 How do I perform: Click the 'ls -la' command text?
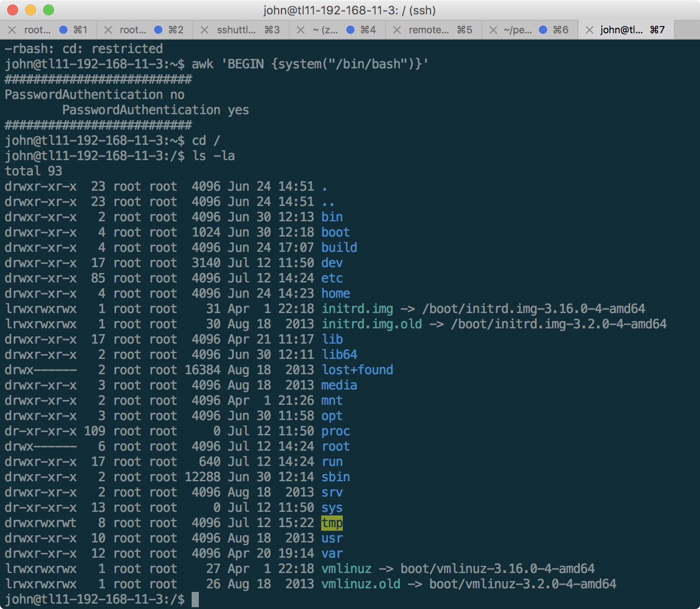(214, 156)
